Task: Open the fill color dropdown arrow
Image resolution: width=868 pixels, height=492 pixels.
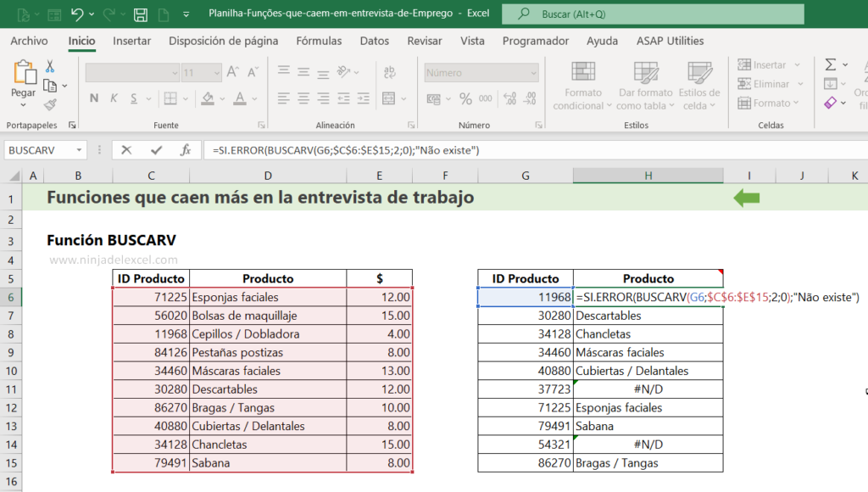Action: pos(221,98)
